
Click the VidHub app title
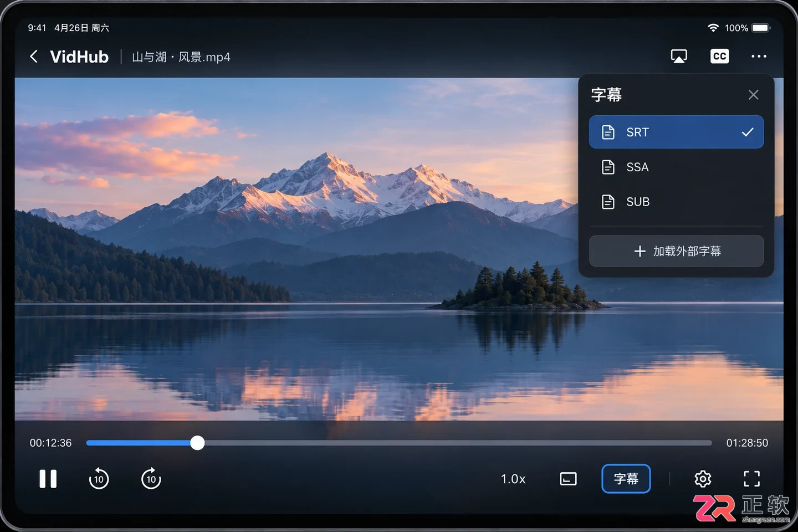pos(79,57)
